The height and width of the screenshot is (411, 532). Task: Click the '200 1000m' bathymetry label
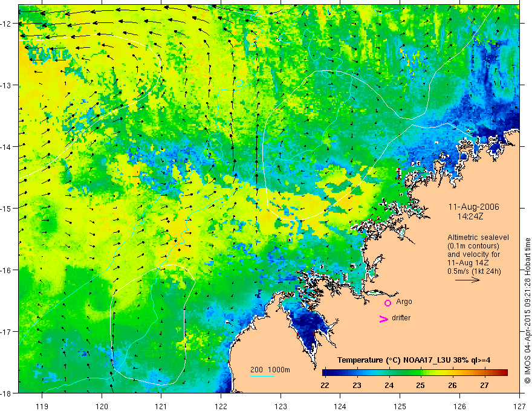click(x=270, y=370)
